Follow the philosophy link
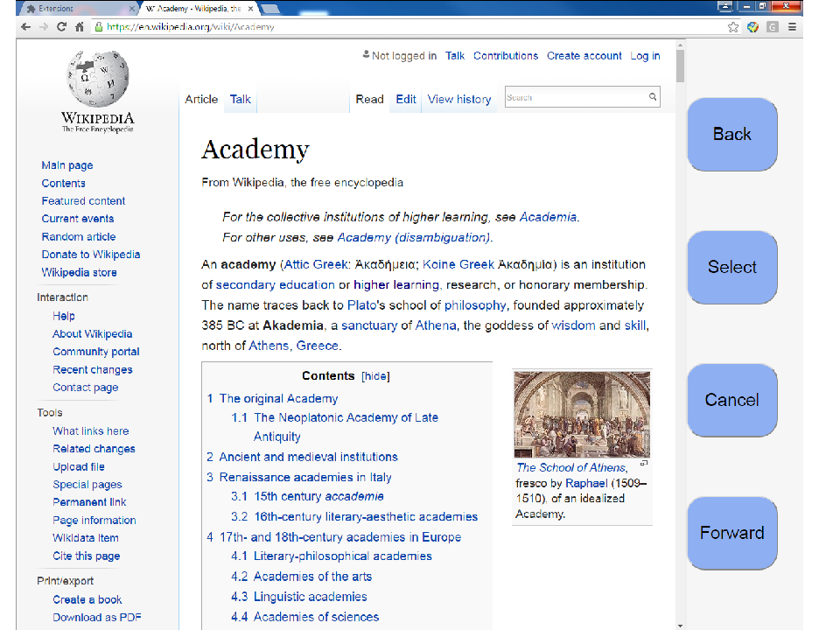 click(x=475, y=305)
